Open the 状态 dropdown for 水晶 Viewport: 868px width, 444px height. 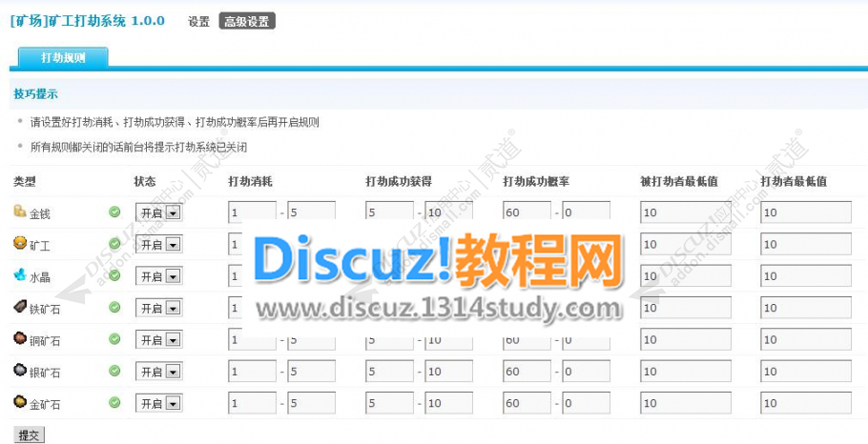159,276
